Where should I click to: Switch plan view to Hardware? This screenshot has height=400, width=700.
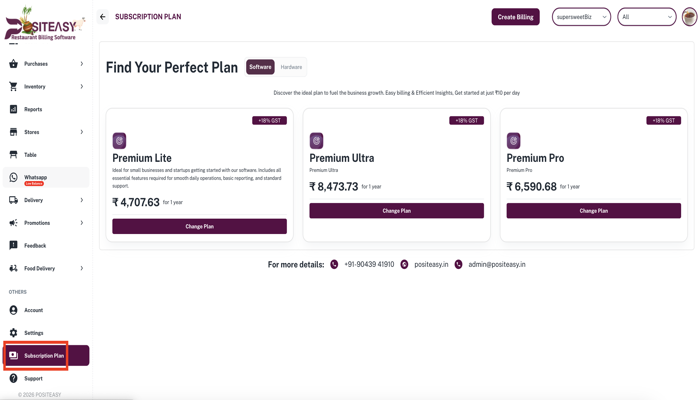tap(291, 67)
